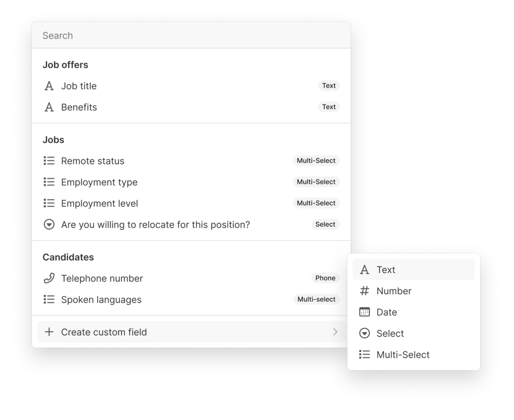Screen dimensions: 514x420
Task: Click the hash icon beside Number
Action: (364, 291)
